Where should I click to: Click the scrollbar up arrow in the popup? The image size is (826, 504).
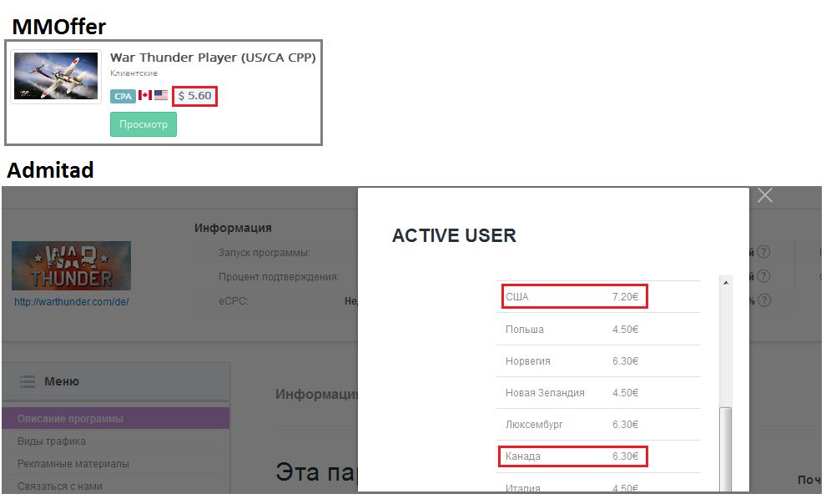[725, 284]
